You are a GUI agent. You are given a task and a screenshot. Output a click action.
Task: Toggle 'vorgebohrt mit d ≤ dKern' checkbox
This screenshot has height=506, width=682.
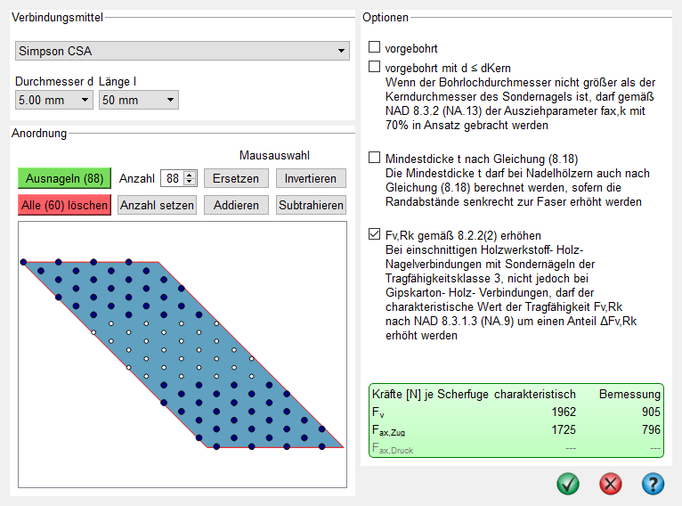coord(375,66)
